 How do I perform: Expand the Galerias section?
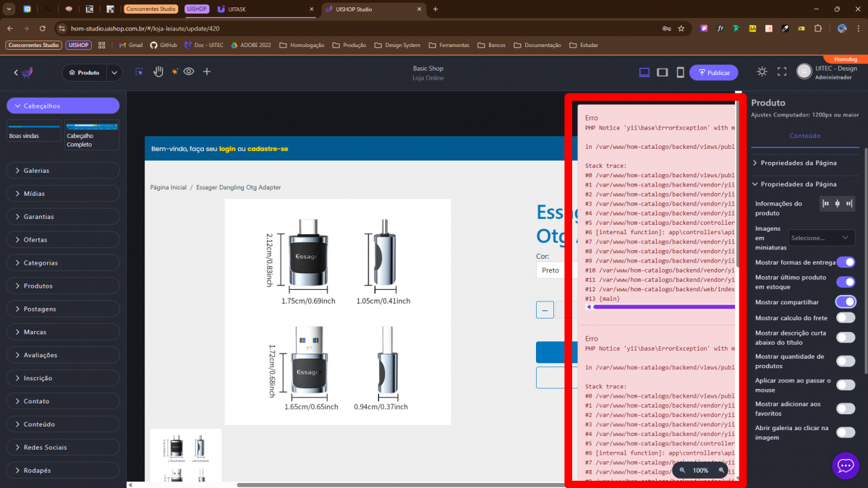[x=63, y=171]
